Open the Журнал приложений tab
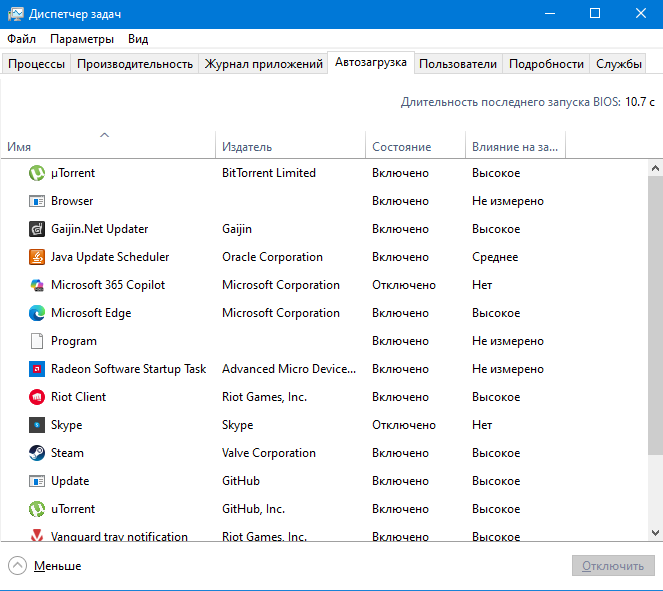Image resolution: width=663 pixels, height=591 pixels. click(263, 64)
